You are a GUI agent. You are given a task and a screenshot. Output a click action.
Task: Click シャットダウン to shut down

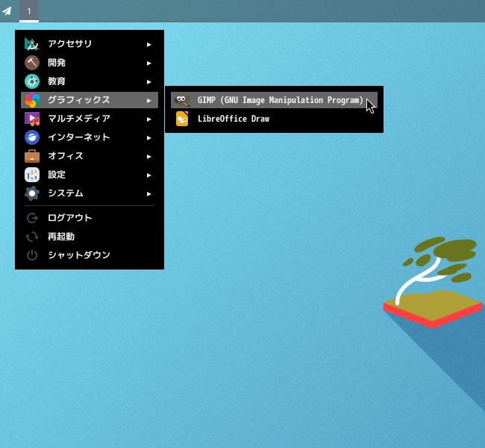[78, 255]
